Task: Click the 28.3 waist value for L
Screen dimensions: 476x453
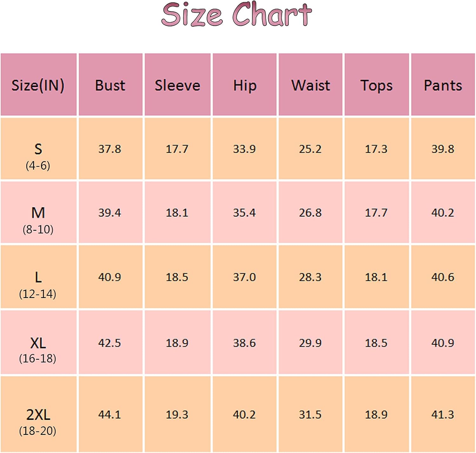Action: click(310, 277)
